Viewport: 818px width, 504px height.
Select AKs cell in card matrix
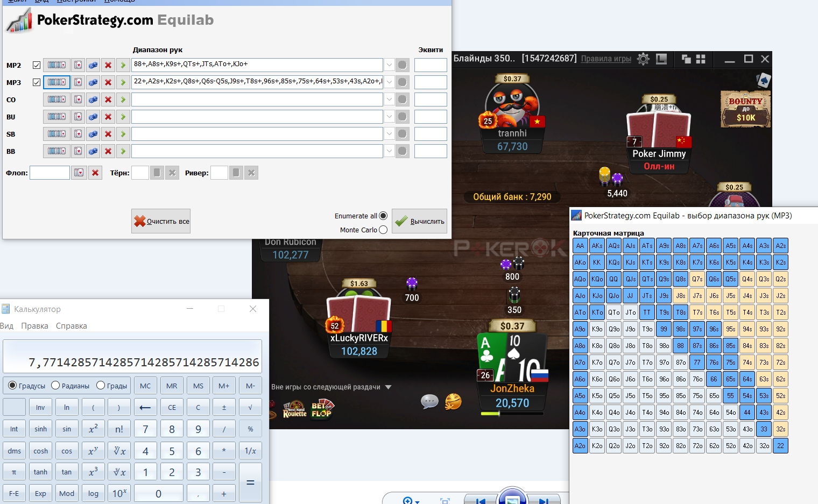(x=597, y=246)
